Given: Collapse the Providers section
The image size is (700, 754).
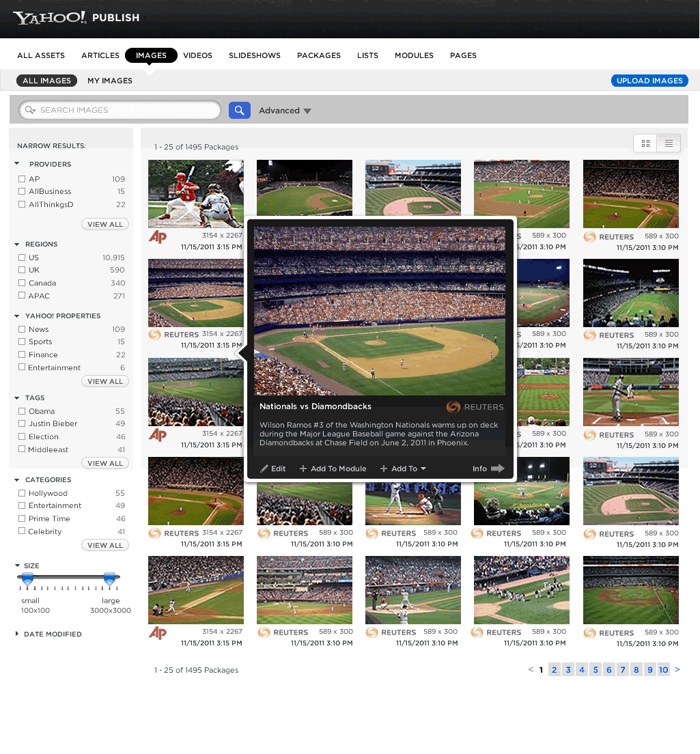Looking at the screenshot, I should click(17, 163).
